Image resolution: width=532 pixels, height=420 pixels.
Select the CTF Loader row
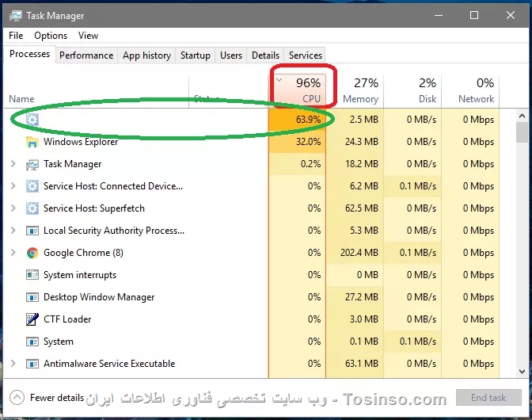252,319
